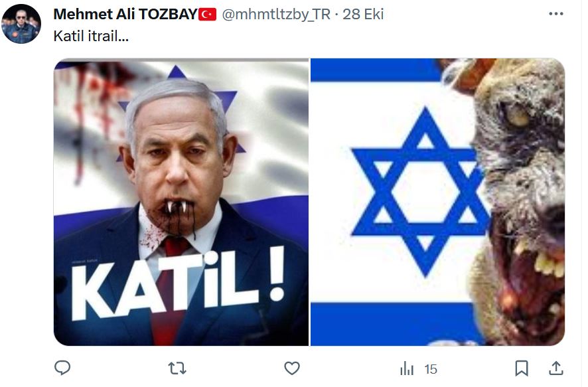Open the share upload arrow menu
This screenshot has width=588, height=387.
click(556, 368)
